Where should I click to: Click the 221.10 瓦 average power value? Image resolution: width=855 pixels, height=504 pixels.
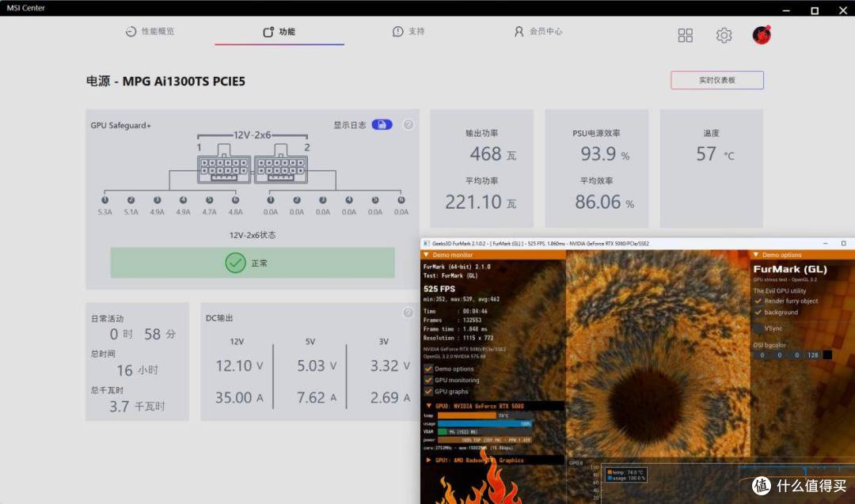click(x=481, y=202)
